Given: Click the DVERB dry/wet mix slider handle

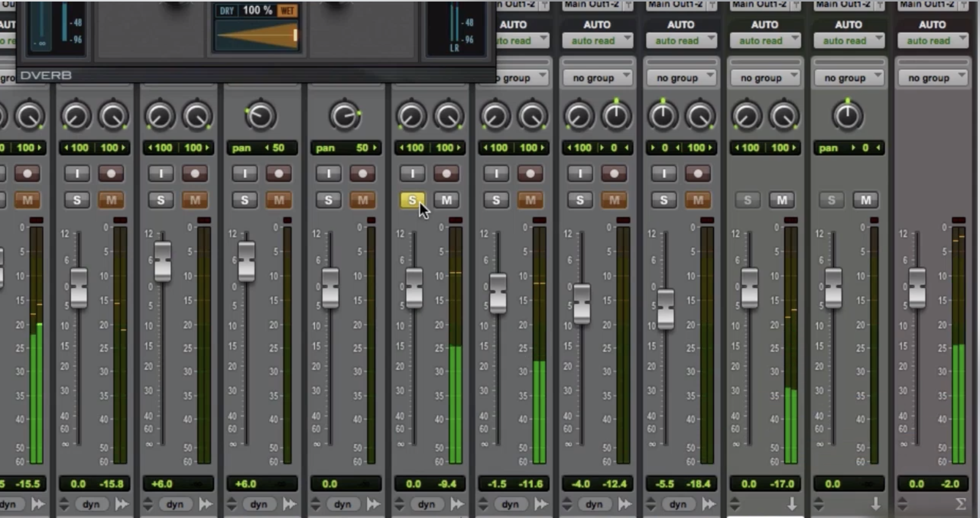Looking at the screenshot, I should (x=295, y=36).
